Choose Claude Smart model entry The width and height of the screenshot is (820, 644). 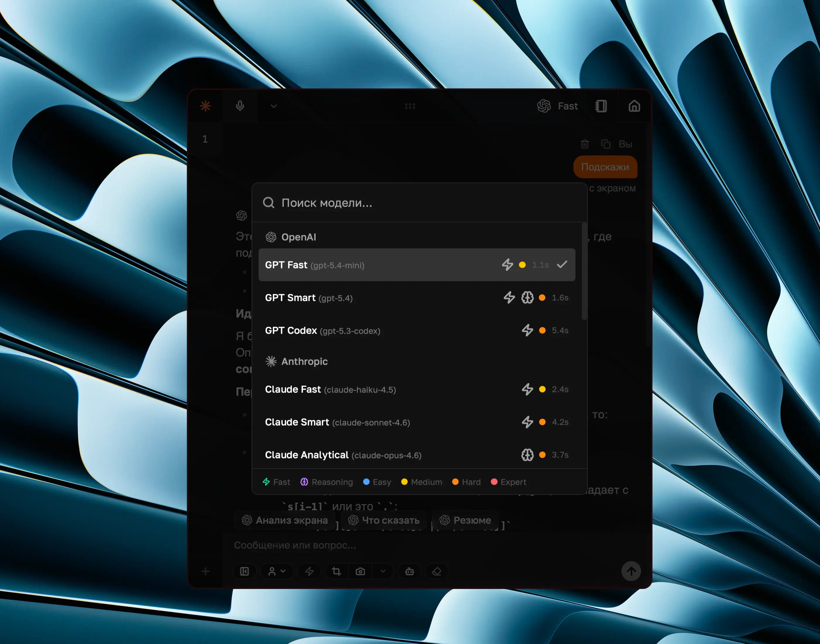[x=416, y=422]
